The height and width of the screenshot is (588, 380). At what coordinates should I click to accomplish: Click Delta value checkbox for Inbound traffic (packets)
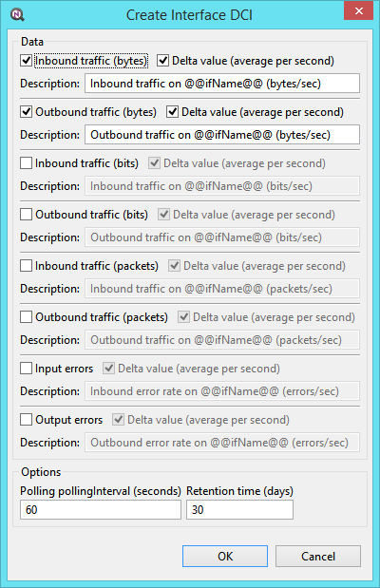[174, 266]
